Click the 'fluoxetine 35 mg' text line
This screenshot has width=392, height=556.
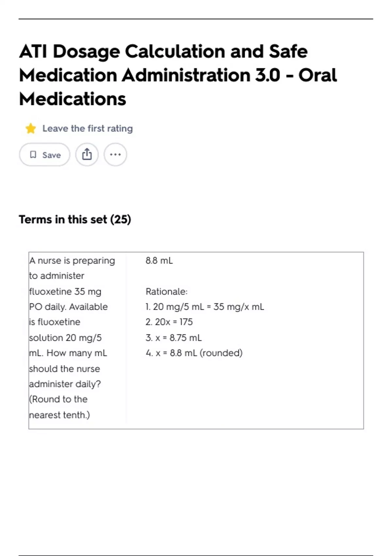click(65, 291)
